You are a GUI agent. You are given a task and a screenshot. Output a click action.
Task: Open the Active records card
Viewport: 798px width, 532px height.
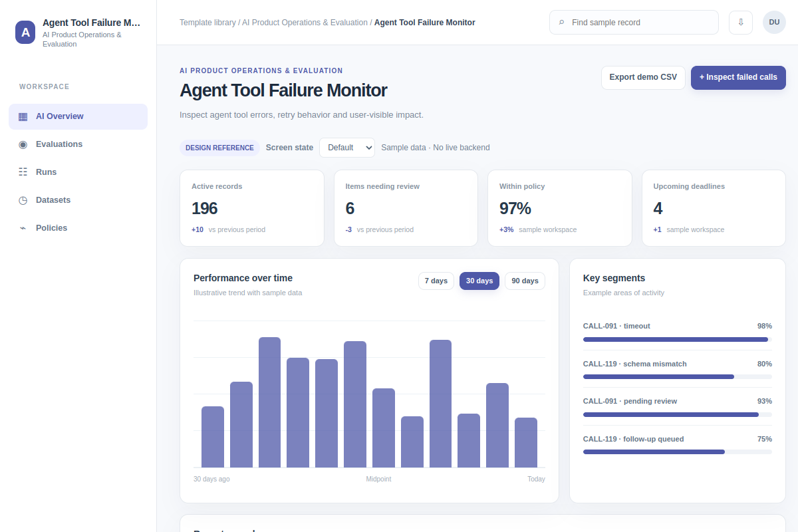tap(252, 208)
